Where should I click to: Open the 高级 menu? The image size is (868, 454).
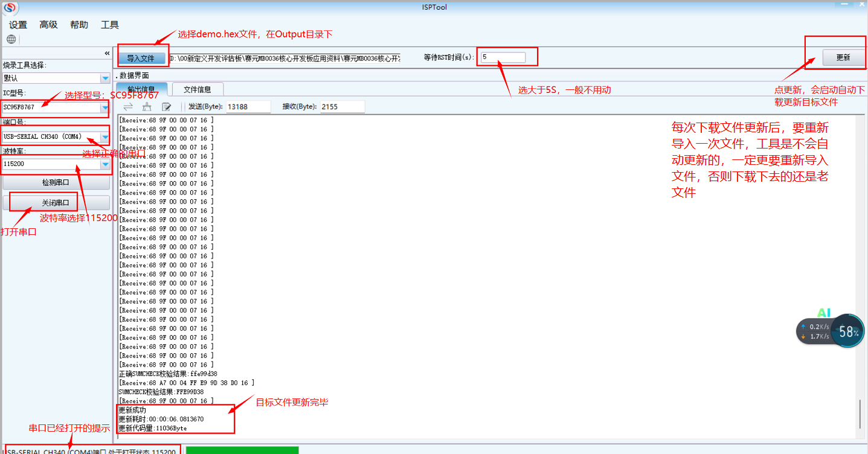[48, 25]
